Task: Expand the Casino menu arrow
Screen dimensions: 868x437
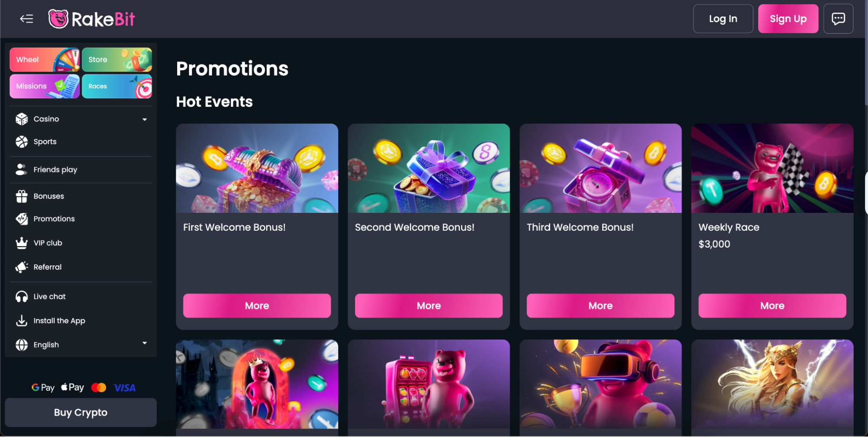Action: click(x=145, y=119)
